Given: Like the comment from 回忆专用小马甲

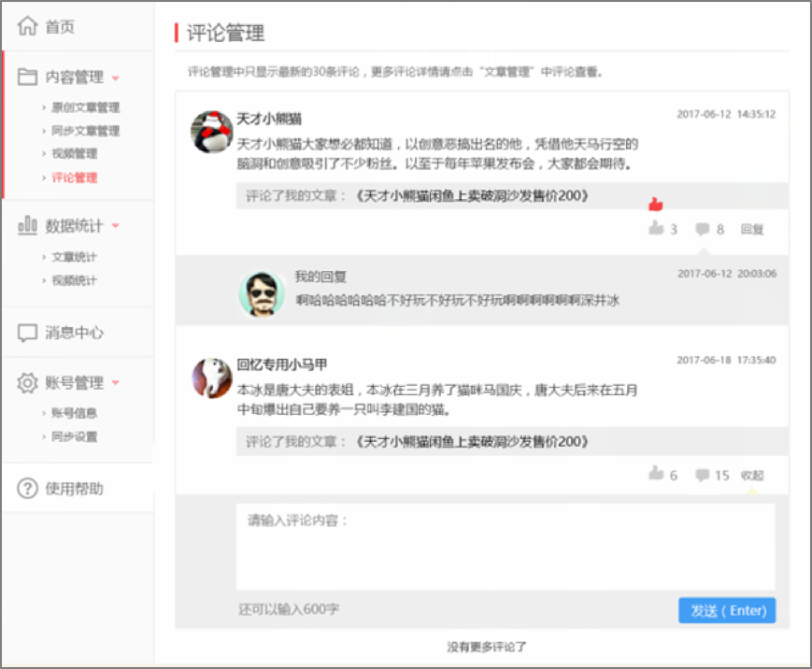Looking at the screenshot, I should coord(656,475).
